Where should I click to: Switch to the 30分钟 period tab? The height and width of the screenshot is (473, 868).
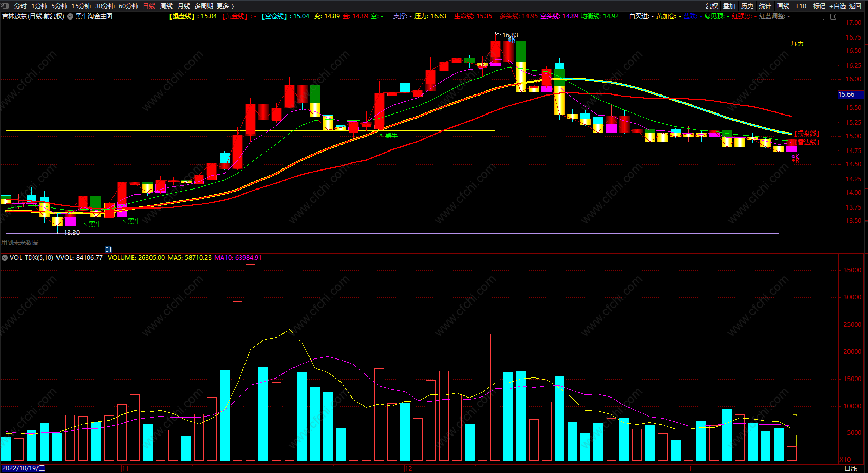coord(105,6)
